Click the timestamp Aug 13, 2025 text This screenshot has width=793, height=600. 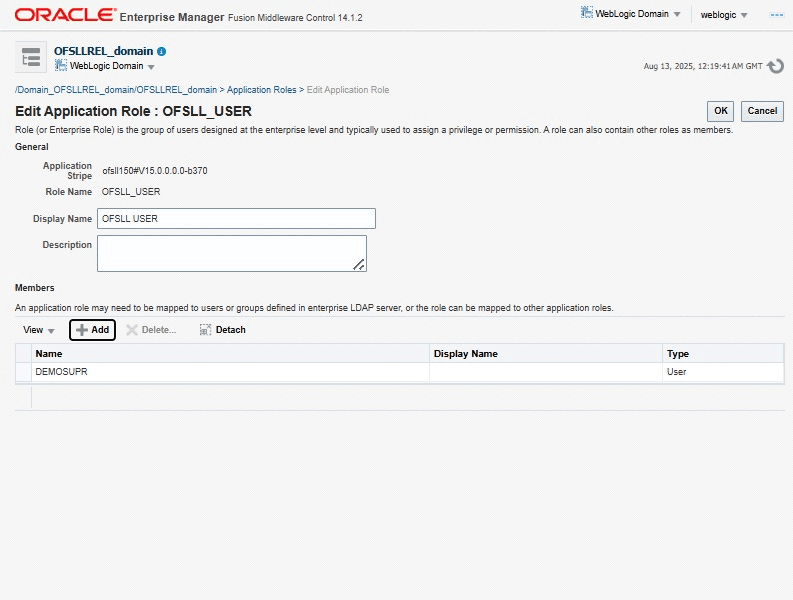[702, 66]
